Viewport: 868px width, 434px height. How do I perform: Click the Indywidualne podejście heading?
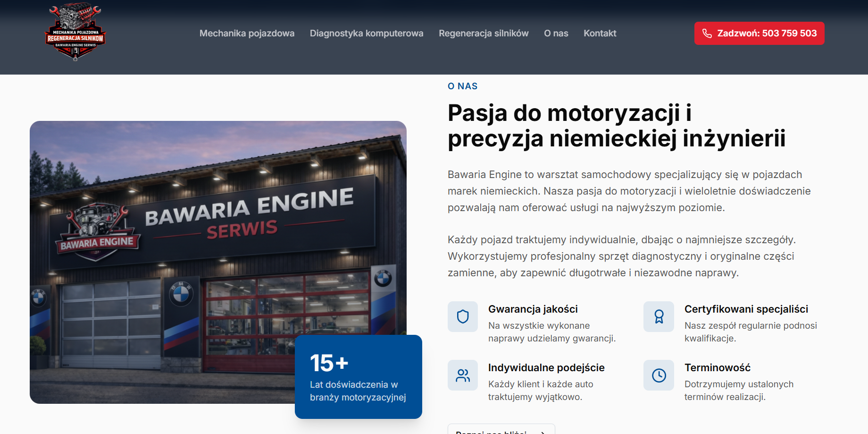point(546,368)
